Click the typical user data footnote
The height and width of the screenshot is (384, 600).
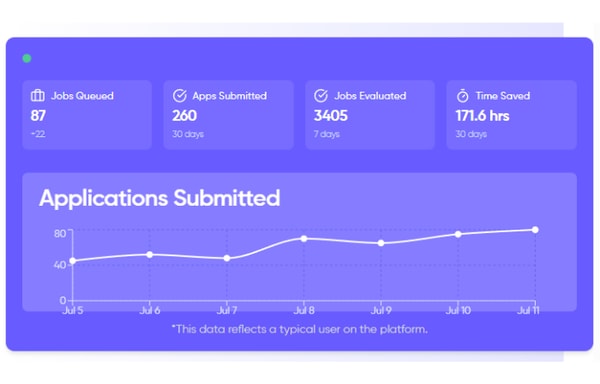[300, 329]
